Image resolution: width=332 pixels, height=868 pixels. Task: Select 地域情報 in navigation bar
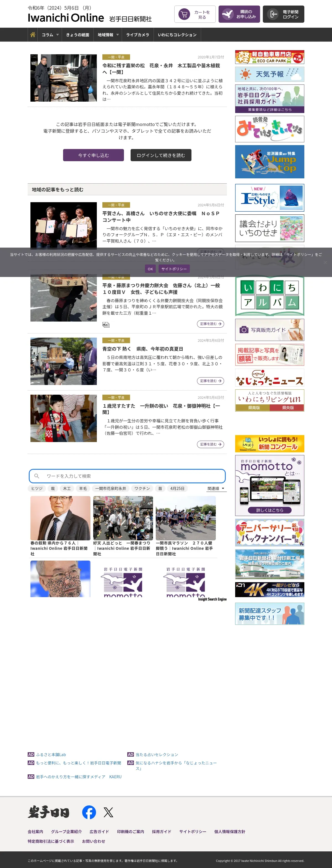pos(105,35)
